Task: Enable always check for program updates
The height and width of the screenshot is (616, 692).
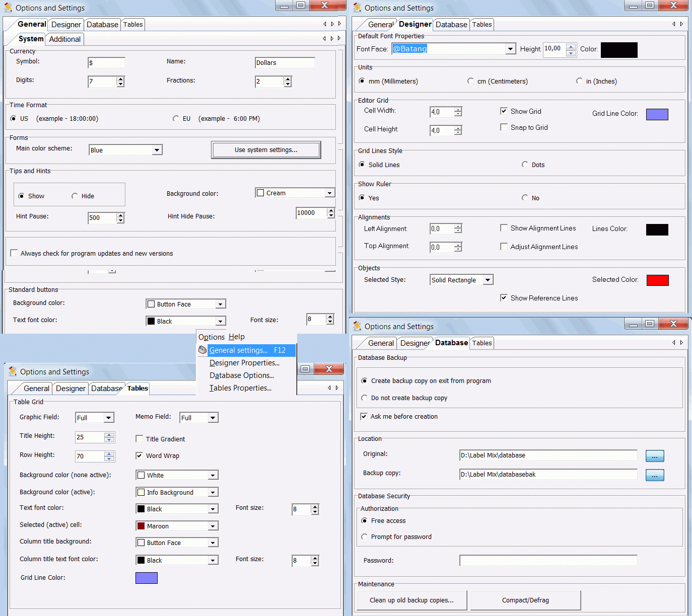Action: coord(14,253)
